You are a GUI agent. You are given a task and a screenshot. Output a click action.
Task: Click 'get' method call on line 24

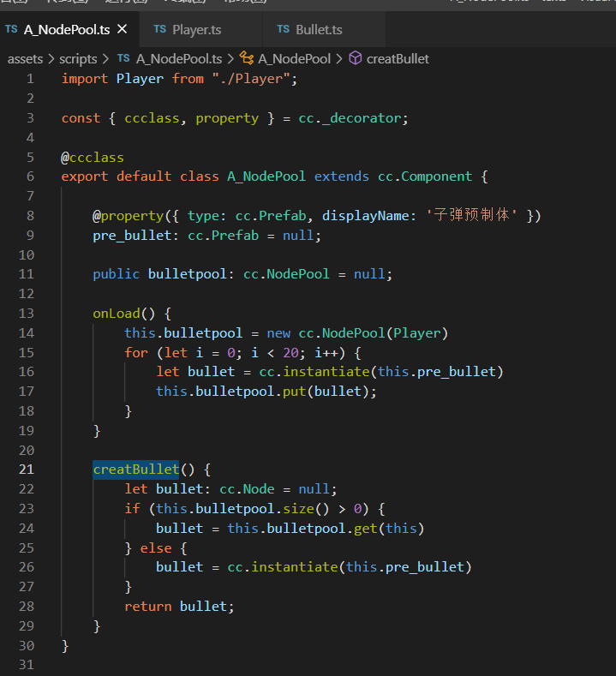pyautogui.click(x=366, y=529)
